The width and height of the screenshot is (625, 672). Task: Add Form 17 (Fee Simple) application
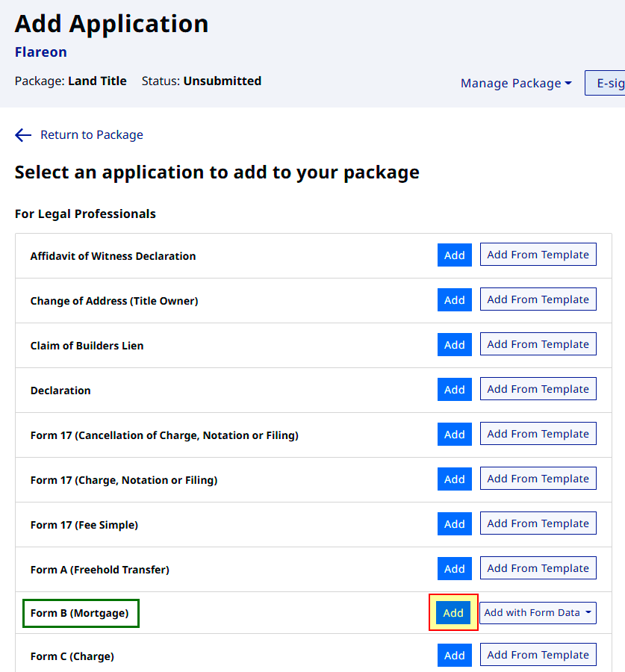455,523
